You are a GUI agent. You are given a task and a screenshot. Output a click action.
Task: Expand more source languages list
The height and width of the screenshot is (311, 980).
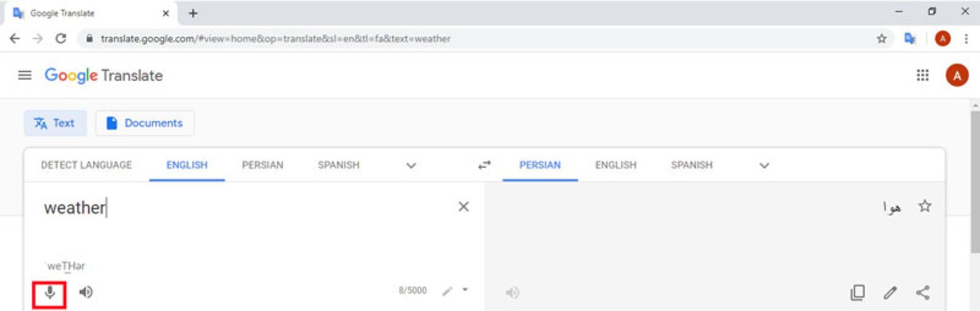click(x=411, y=165)
